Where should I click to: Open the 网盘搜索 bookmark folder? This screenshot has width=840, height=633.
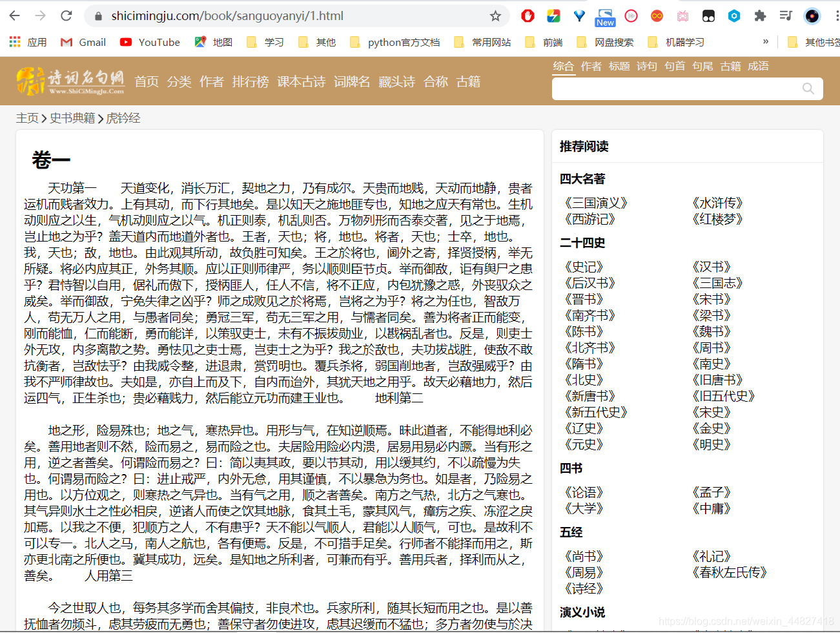click(605, 42)
